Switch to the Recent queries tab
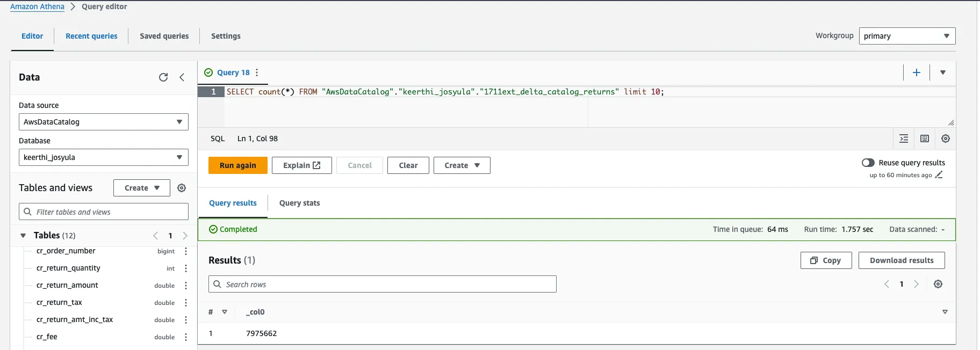 pyautogui.click(x=91, y=36)
